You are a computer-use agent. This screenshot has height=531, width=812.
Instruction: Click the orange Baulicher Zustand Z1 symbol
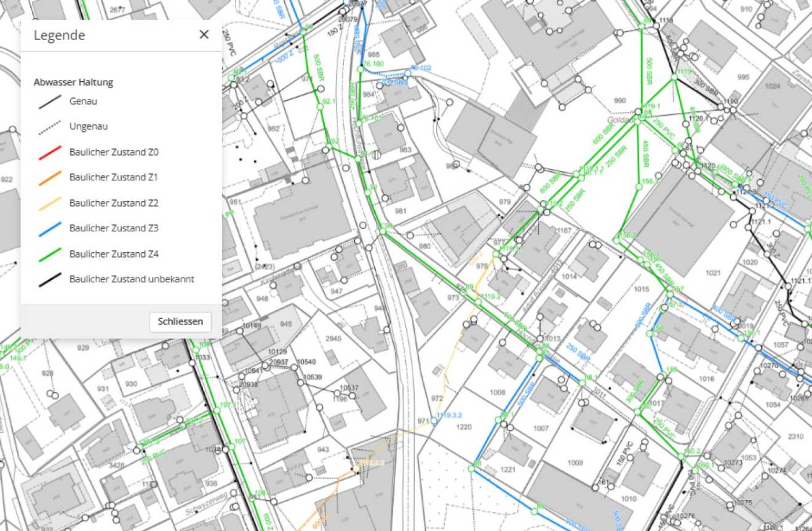coord(49,177)
